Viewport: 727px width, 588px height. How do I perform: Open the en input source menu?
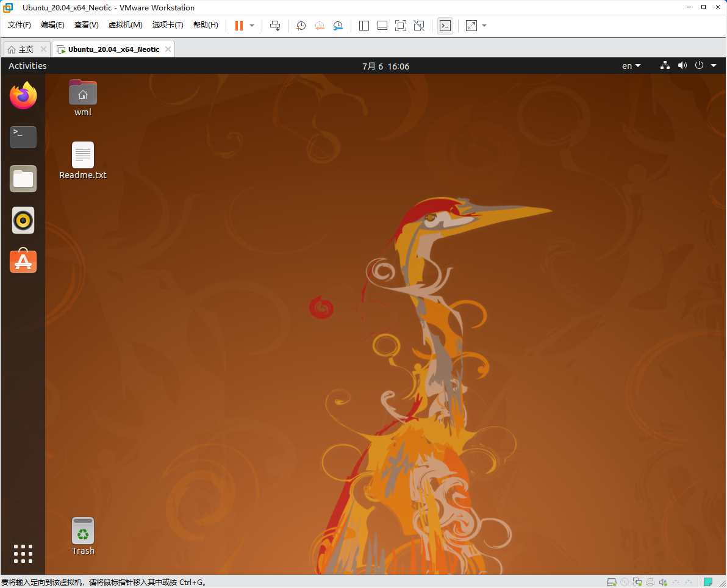[x=631, y=66]
